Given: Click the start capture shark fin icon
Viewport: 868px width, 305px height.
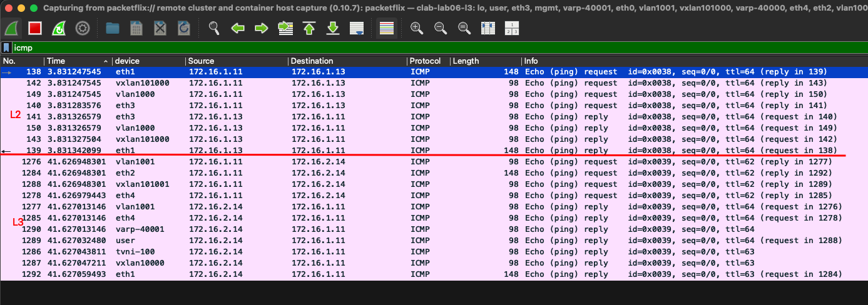Looking at the screenshot, I should click(12, 28).
